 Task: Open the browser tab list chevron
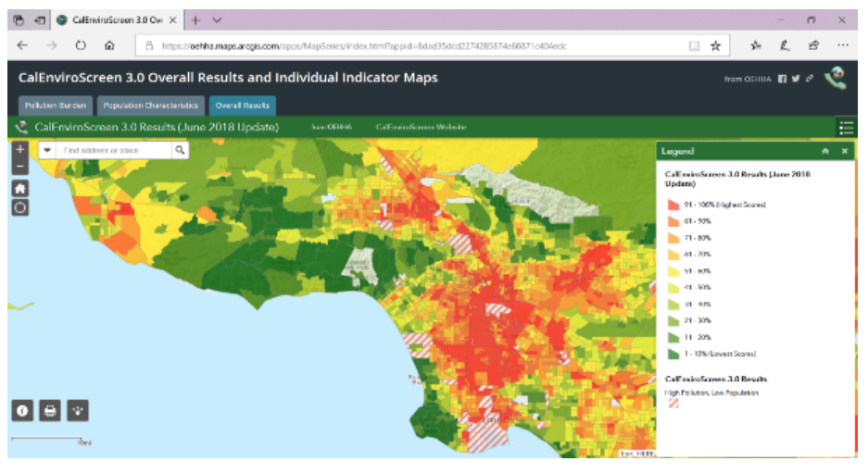(217, 19)
